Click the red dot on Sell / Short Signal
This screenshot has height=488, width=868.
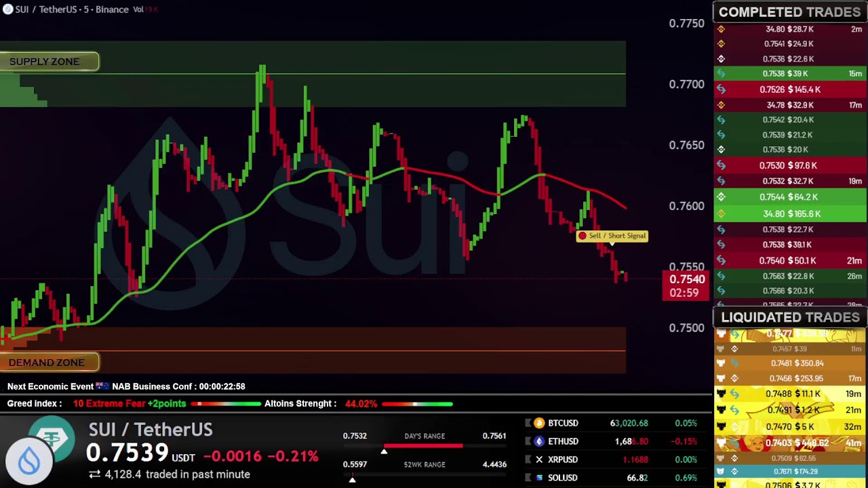click(x=582, y=236)
